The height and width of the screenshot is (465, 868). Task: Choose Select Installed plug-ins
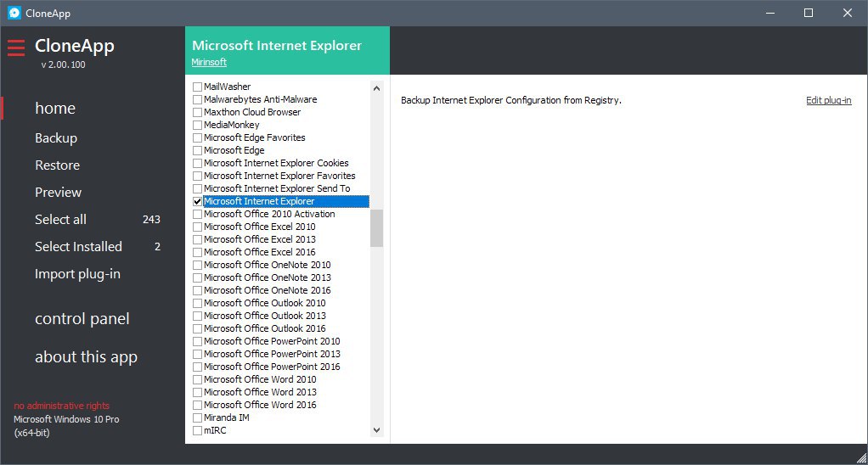tap(78, 247)
